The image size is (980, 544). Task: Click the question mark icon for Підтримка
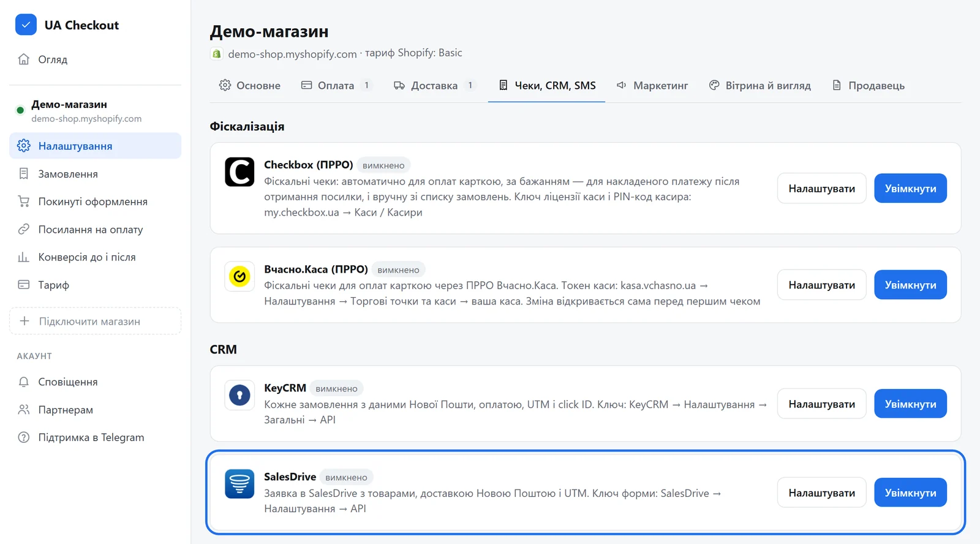(24, 437)
